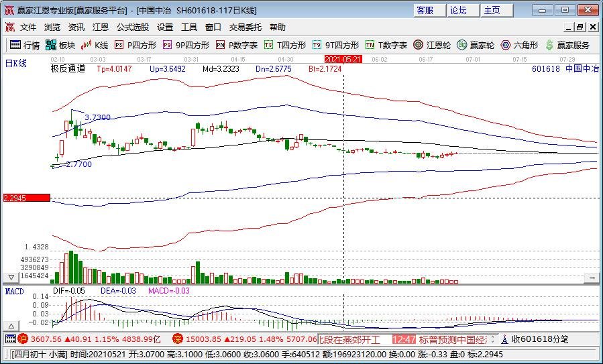Click the 07-15 date on the axis
The height and width of the screenshot is (364, 603).
[520, 60]
